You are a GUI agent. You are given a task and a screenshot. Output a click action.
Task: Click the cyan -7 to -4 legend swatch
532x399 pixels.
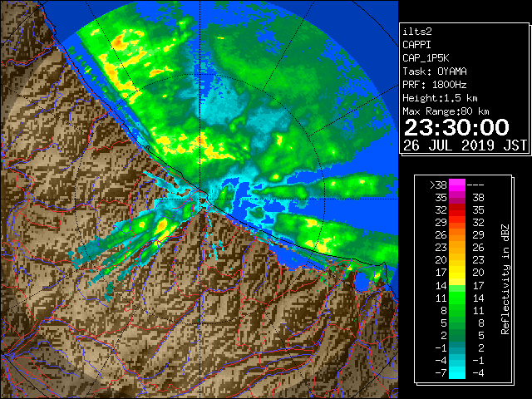(x=456, y=372)
